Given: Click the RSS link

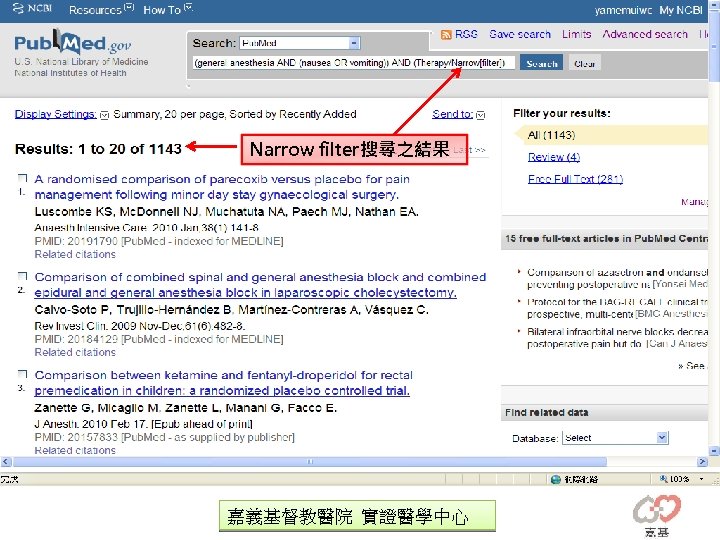Looking at the screenshot, I should pyautogui.click(x=466, y=34).
